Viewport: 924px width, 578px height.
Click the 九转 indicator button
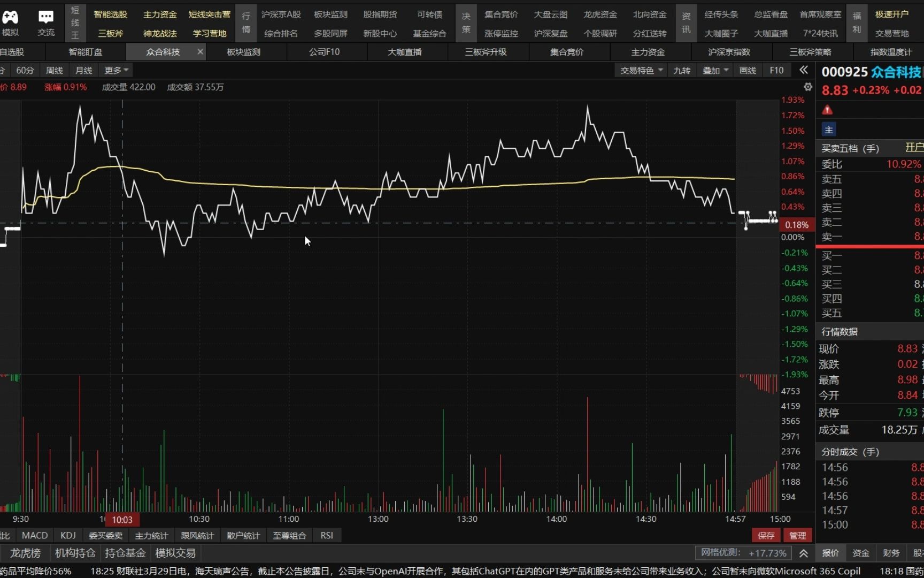(x=682, y=70)
